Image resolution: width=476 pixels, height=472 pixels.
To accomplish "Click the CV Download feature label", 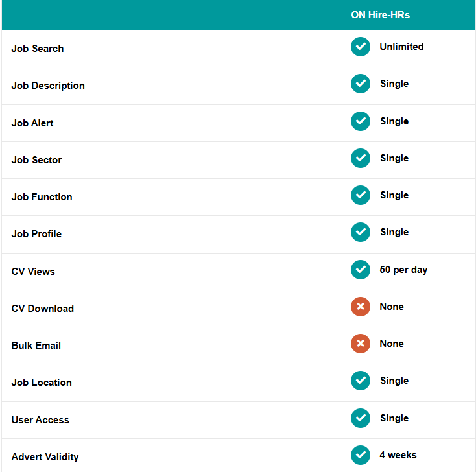I will [x=43, y=309].
